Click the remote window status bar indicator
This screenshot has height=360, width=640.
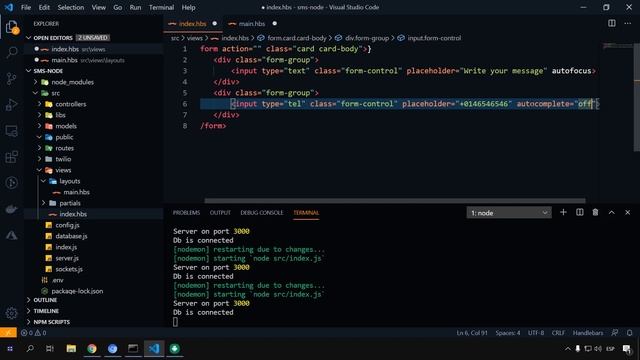click(x=8, y=333)
